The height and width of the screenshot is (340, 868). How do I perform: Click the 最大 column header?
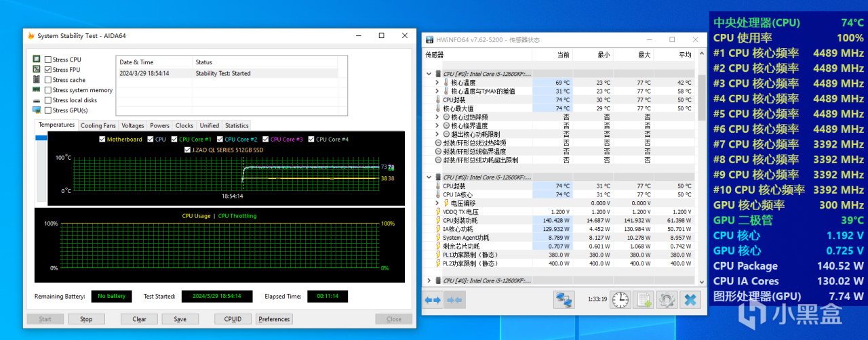pyautogui.click(x=633, y=55)
